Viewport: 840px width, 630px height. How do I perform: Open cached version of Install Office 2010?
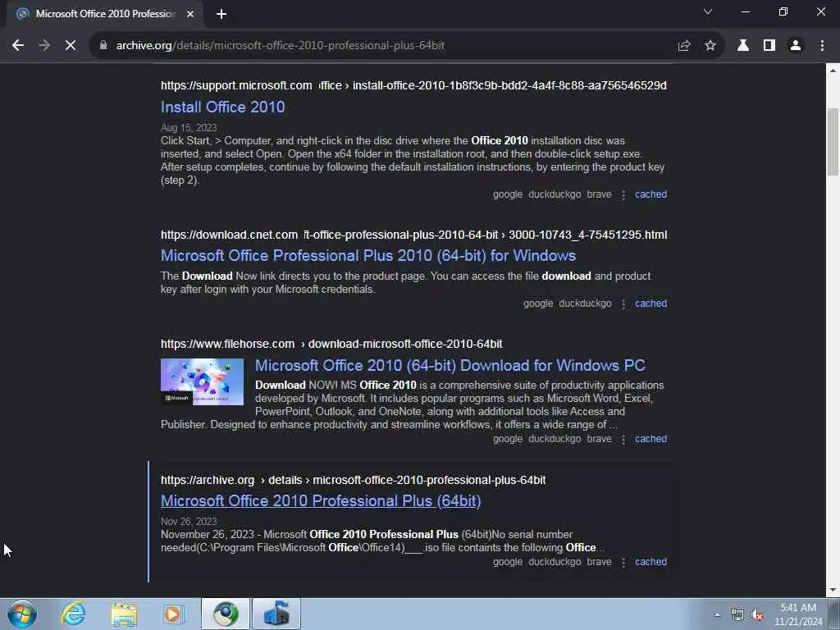(651, 194)
